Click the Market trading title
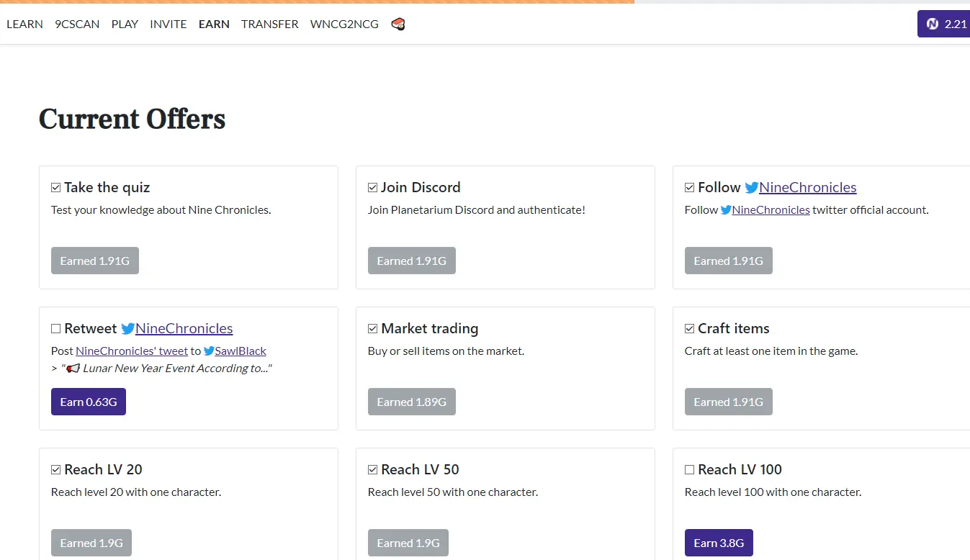This screenshot has height=560, width=970. pos(430,329)
